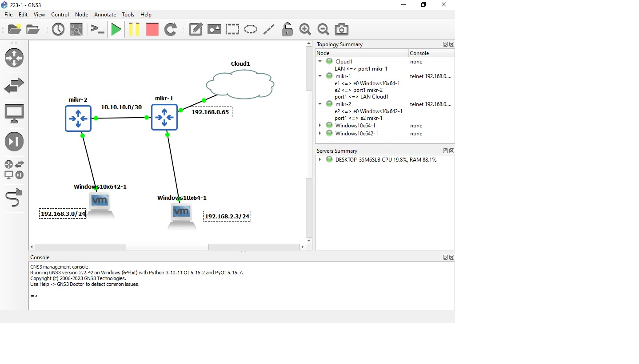Viewport: 639px width, 364px height.
Task: Open the Tools menu
Action: pos(128,15)
